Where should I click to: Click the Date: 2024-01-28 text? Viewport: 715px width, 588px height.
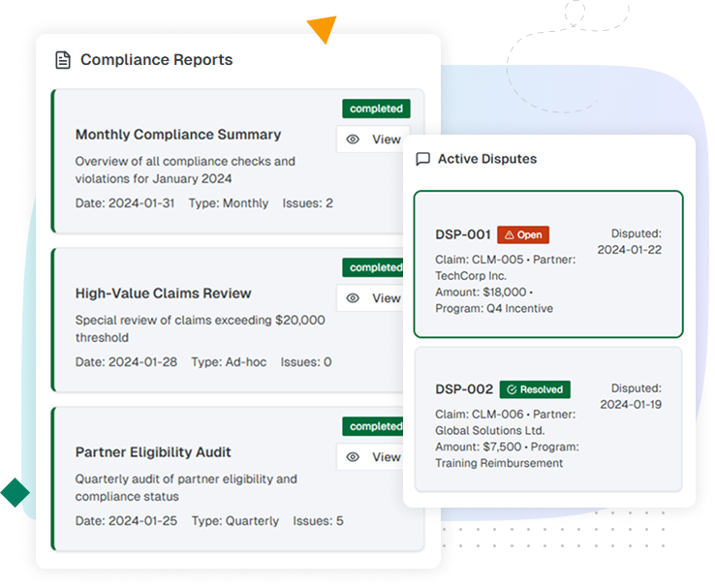126,362
